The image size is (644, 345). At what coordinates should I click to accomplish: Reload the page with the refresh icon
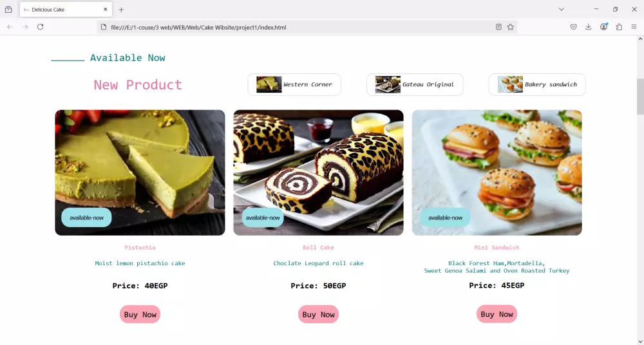[x=40, y=26]
